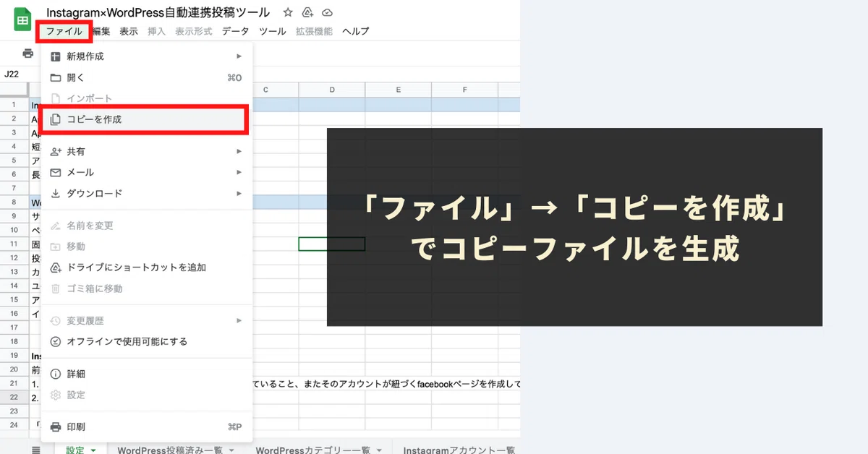The image size is (868, 454).
Task: Click the info icon beside 詳細
Action: tap(56, 374)
